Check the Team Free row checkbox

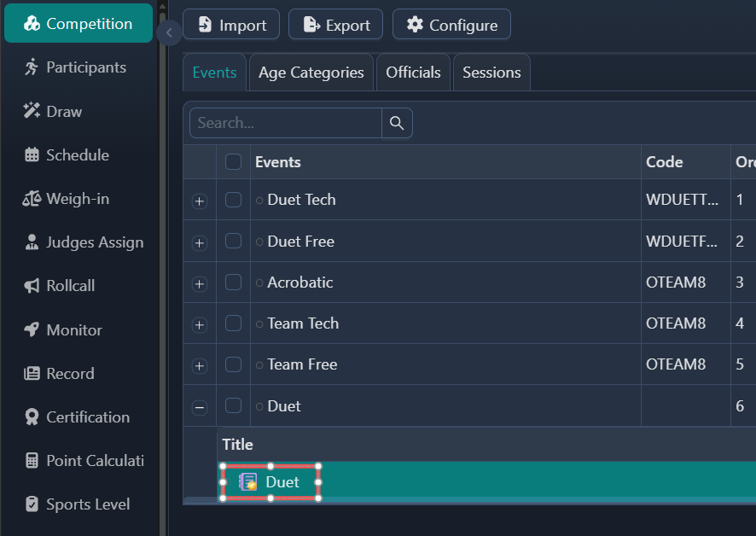tap(233, 364)
